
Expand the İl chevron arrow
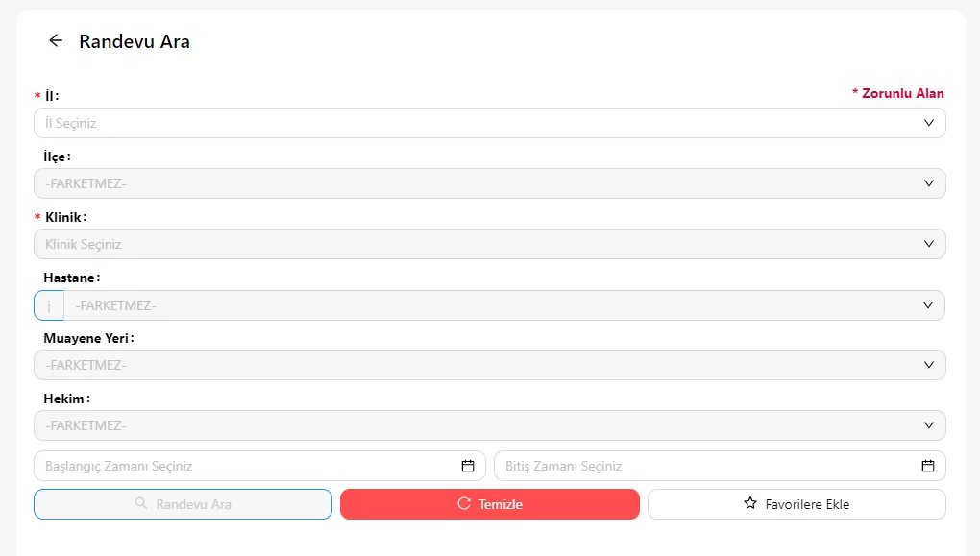pyautogui.click(x=929, y=123)
